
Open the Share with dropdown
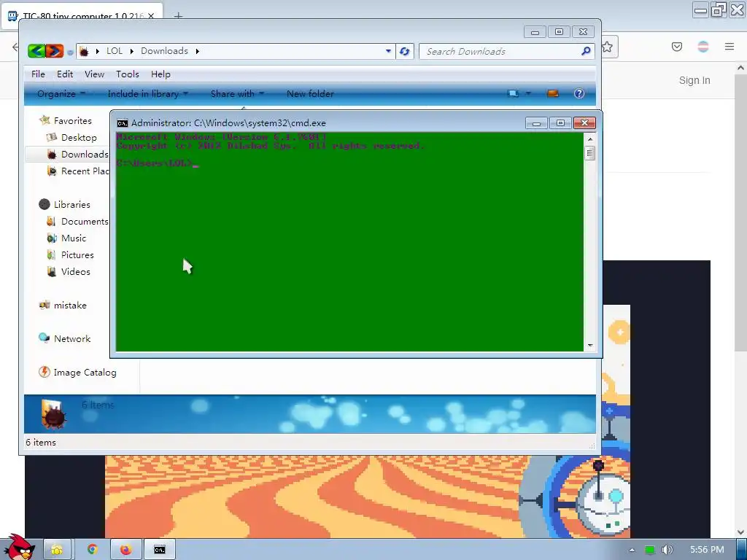coord(237,94)
